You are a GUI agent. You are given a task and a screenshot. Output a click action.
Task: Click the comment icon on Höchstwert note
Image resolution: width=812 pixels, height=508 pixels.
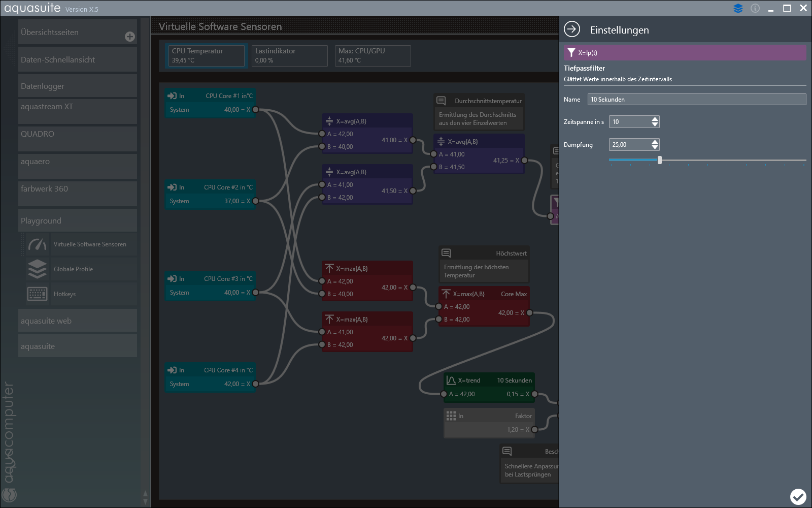pos(446,253)
